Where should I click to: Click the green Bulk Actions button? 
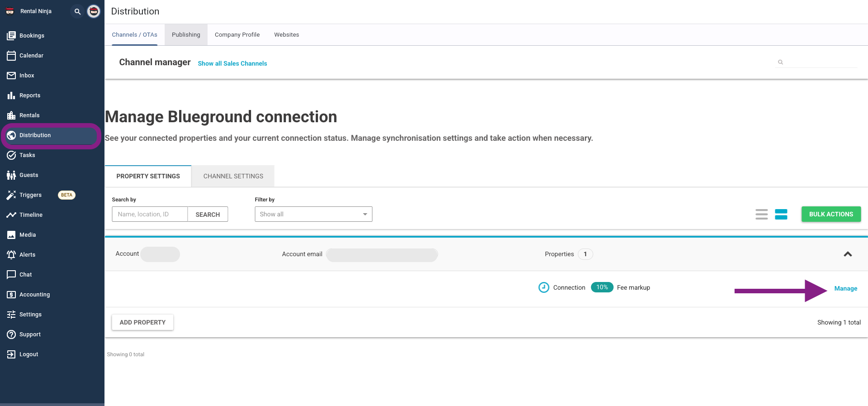tap(831, 214)
